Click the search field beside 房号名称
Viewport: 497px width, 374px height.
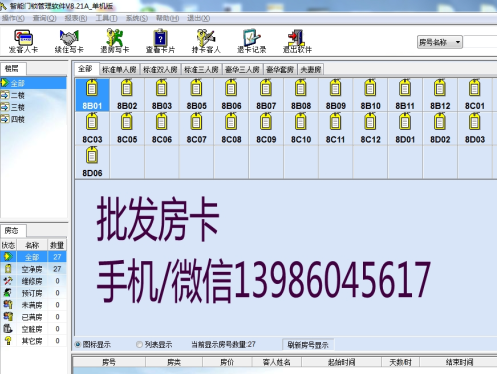[480, 42]
